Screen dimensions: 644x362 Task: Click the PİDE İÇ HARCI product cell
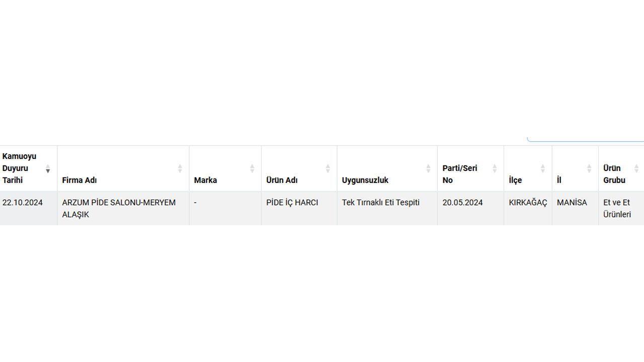coord(292,203)
